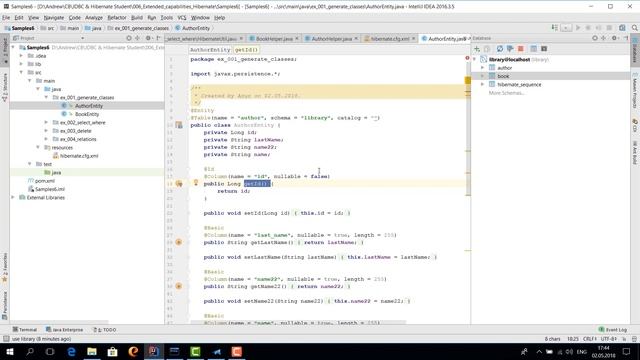The height and width of the screenshot is (360, 640).
Task: Expand the .idea folder in Project tree
Action: 21,56
